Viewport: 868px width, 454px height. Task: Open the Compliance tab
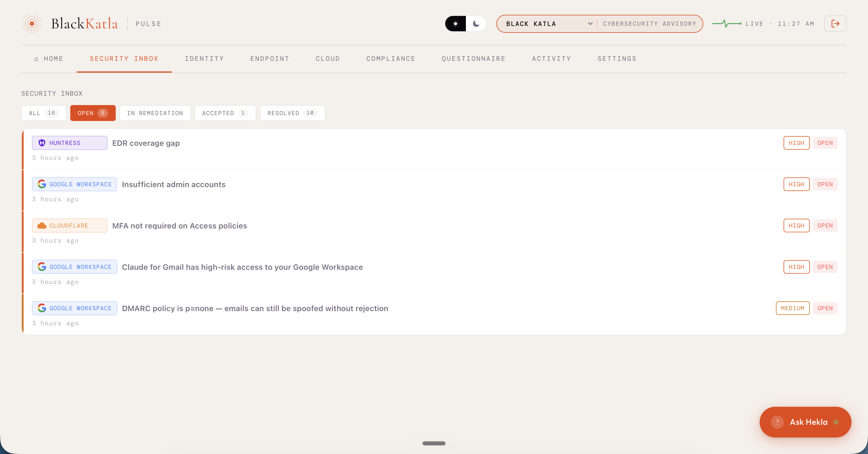tap(391, 59)
